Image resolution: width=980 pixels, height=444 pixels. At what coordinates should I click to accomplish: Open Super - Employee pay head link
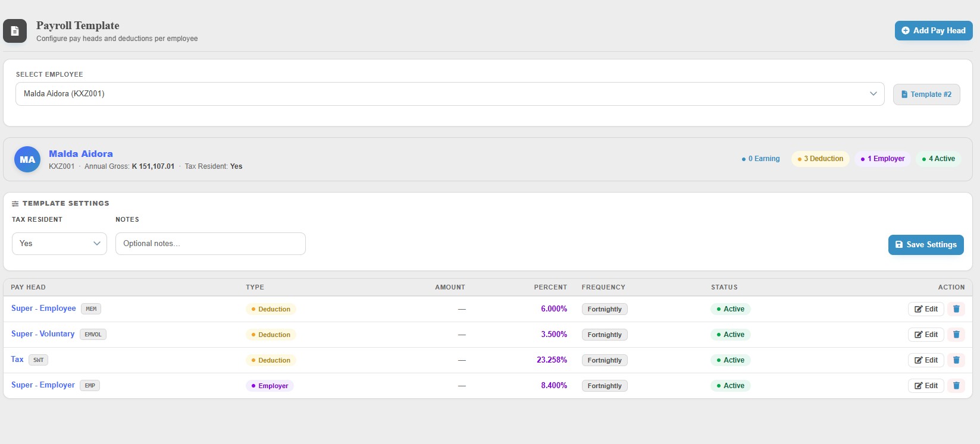(x=43, y=308)
